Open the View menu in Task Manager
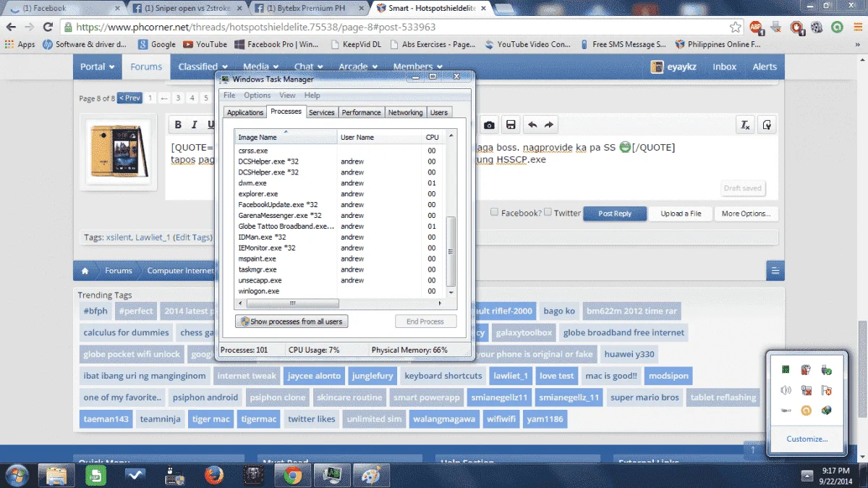868x488 pixels. (287, 95)
